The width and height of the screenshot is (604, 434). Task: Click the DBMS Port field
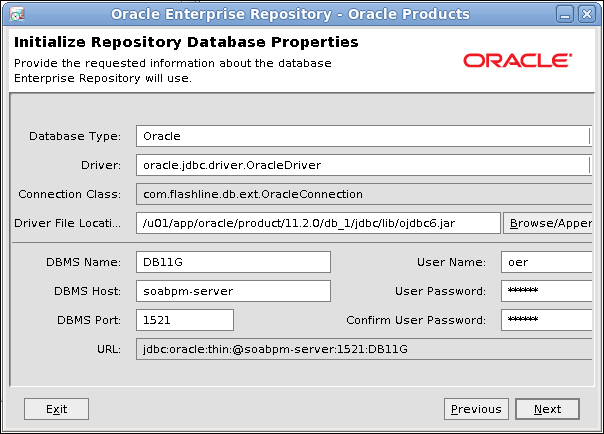point(185,320)
